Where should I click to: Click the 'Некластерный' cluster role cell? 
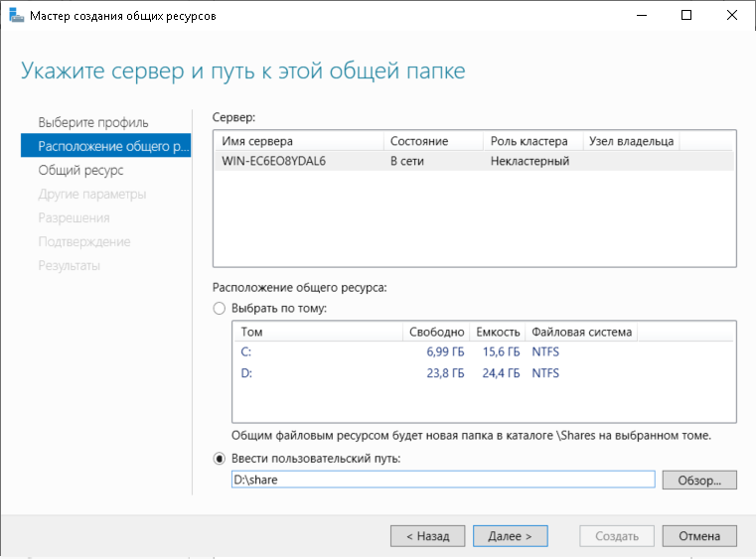[x=529, y=161]
